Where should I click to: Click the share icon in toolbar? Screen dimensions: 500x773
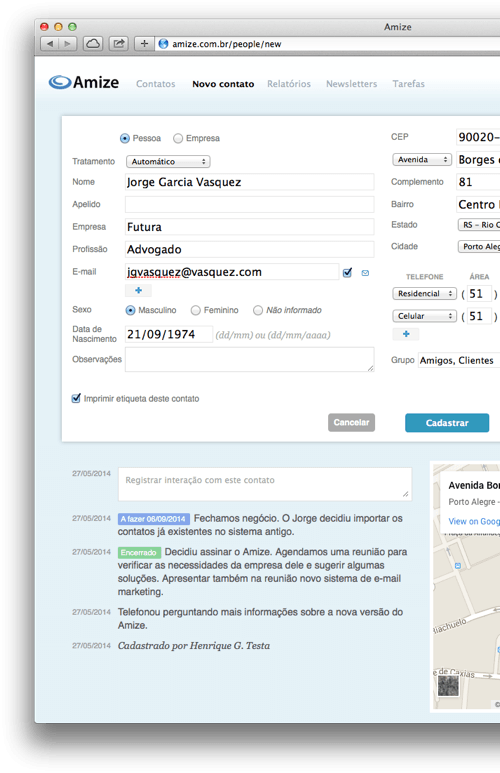coord(118,44)
